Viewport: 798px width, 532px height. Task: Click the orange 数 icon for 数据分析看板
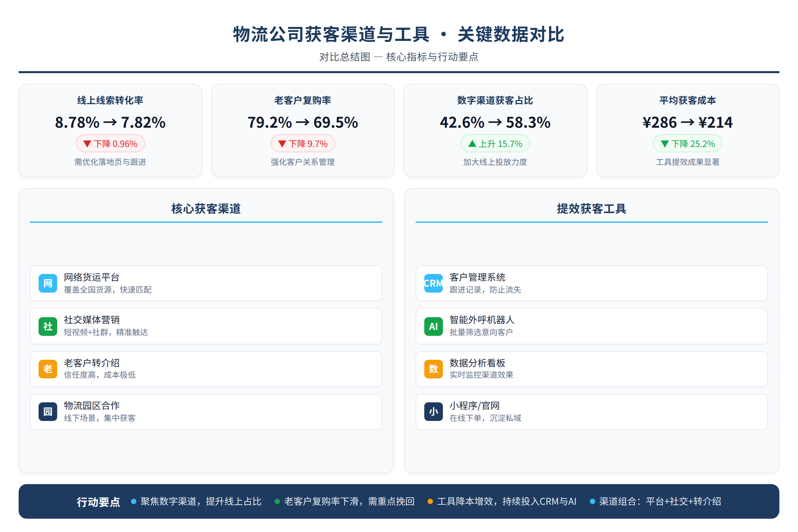(434, 369)
